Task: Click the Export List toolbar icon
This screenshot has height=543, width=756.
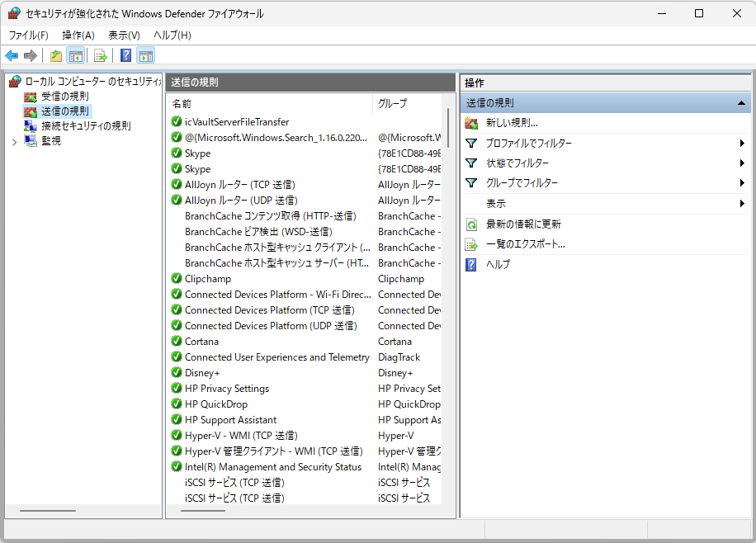Action: [100, 56]
